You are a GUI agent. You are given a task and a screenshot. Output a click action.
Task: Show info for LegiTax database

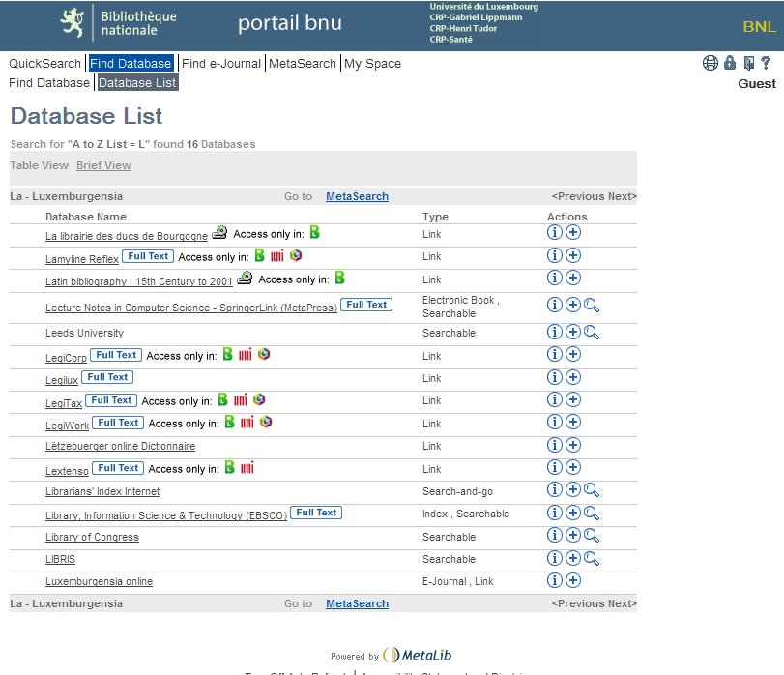point(554,399)
